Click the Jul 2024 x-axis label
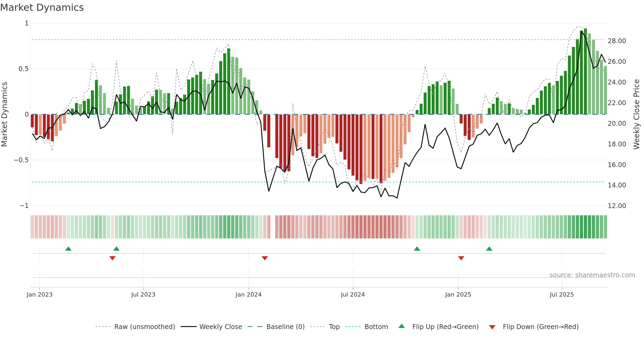The height and width of the screenshot is (362, 644). pyautogui.click(x=353, y=294)
